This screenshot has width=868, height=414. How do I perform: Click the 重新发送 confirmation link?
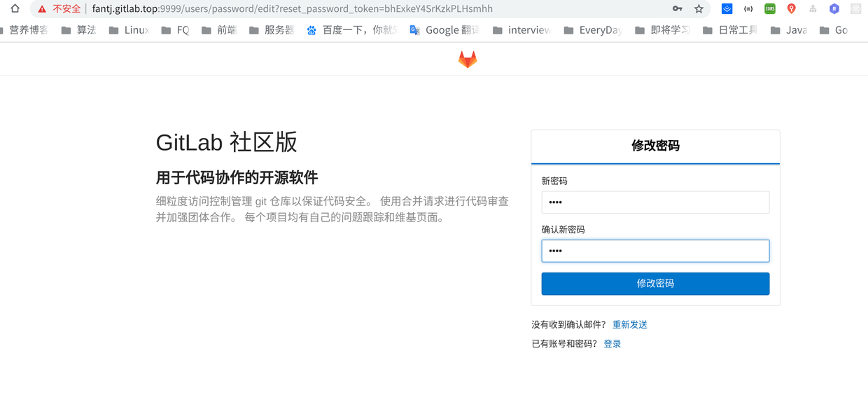(x=630, y=325)
